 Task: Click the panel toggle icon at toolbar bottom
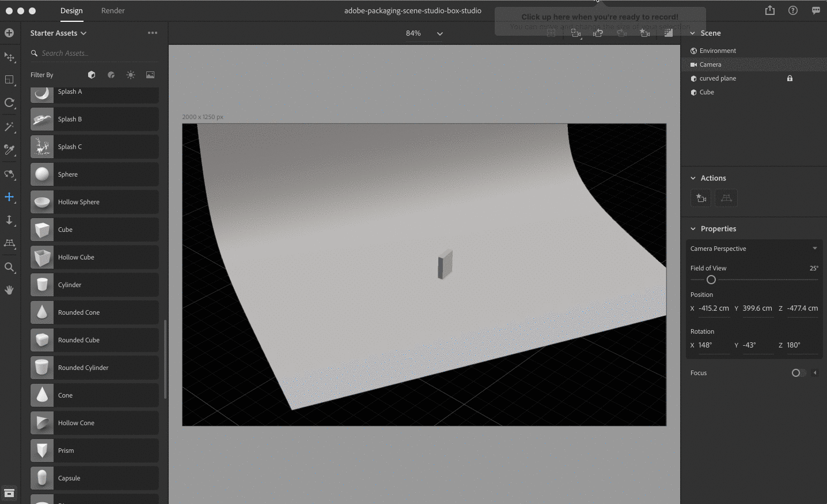[x=9, y=493]
